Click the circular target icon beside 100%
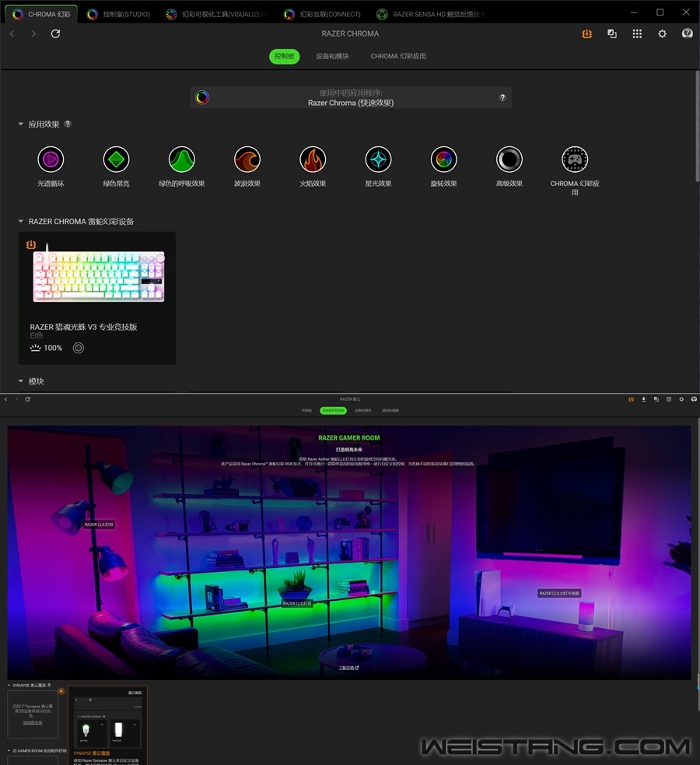The image size is (700, 765). [x=79, y=348]
